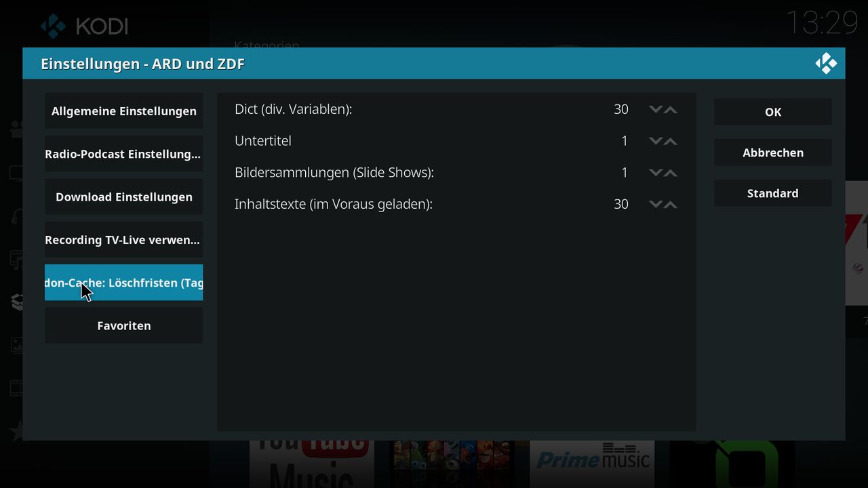This screenshot has width=868, height=488.
Task: Click the Bildersammlungen value 1
Action: coord(625,172)
